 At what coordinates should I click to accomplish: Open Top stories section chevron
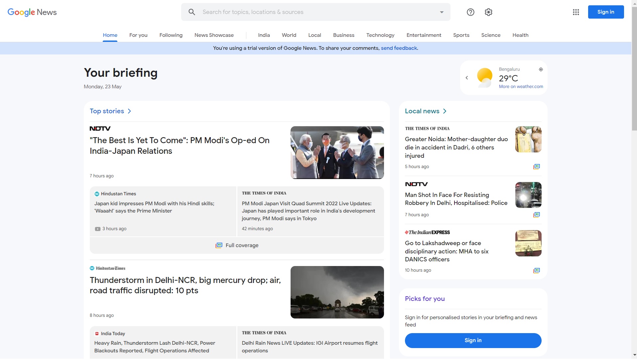point(129,111)
